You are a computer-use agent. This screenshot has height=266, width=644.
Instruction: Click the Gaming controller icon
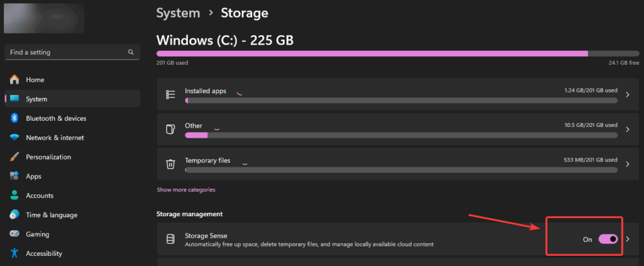(x=15, y=234)
